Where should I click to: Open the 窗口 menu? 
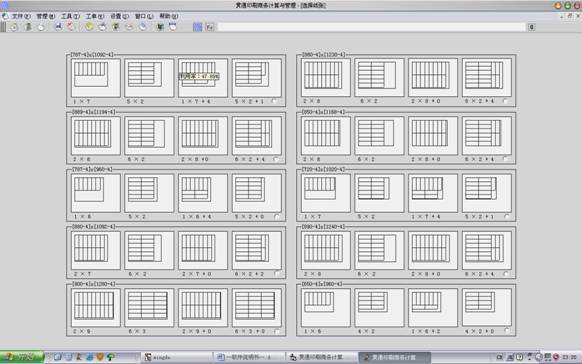point(144,16)
